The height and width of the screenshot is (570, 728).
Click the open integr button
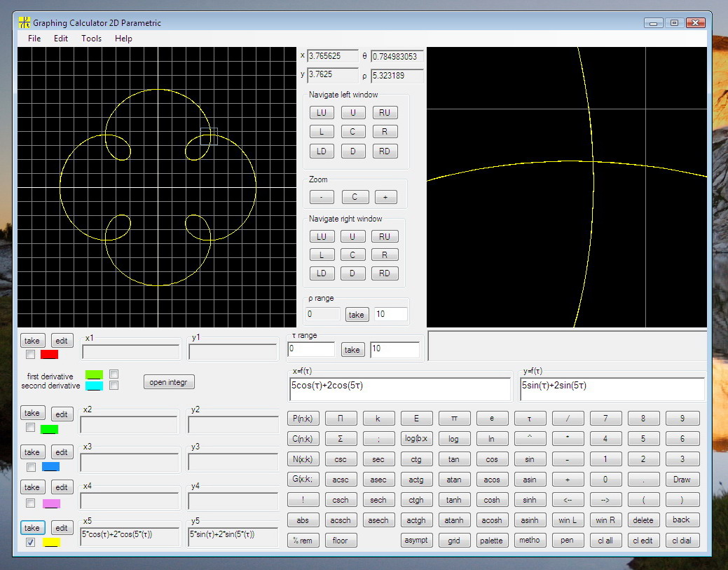coord(169,382)
